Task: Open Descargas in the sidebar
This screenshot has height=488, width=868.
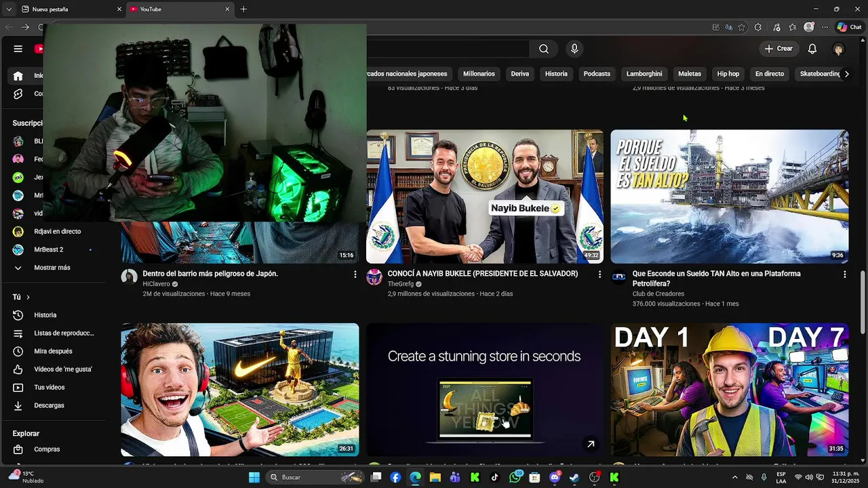Action: pyautogui.click(x=57, y=405)
